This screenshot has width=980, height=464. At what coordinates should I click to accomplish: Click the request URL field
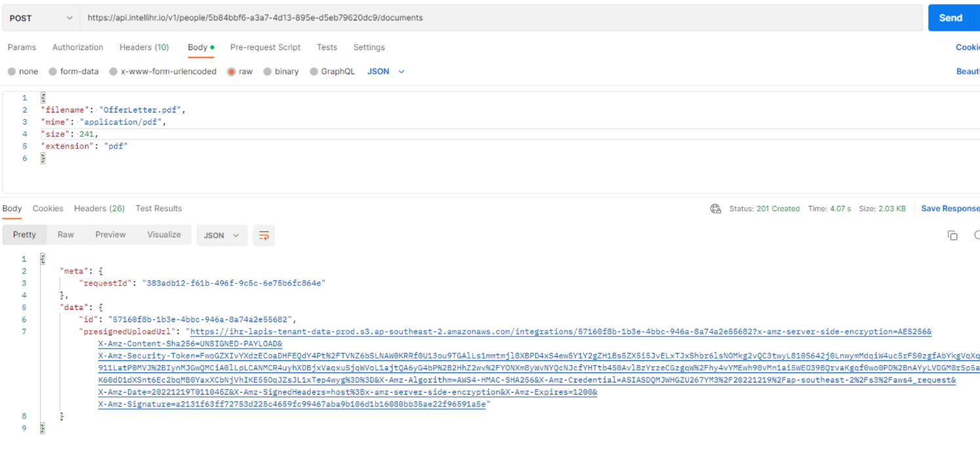point(501,18)
